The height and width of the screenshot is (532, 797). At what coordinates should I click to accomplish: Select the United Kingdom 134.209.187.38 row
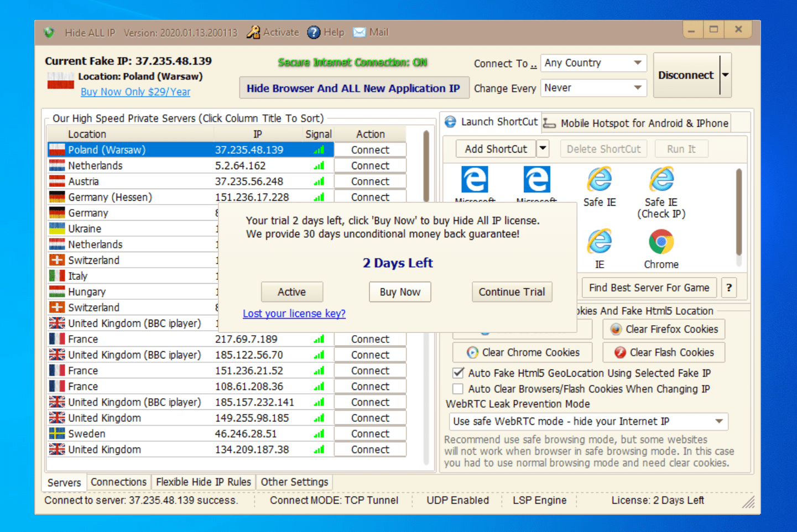click(227, 450)
